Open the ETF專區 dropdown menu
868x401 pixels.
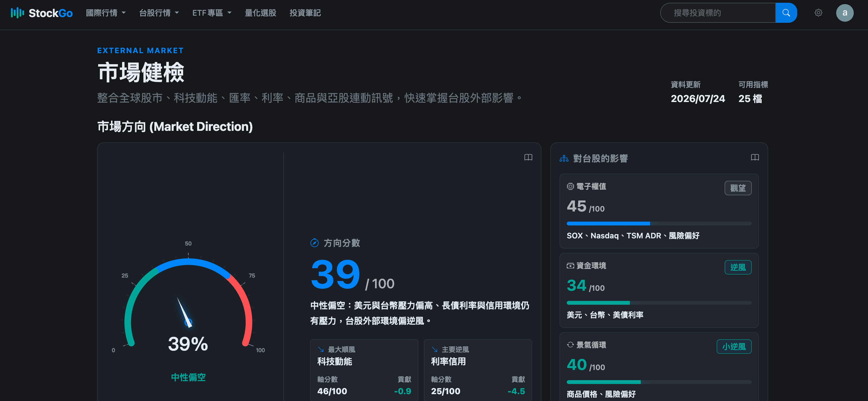[212, 13]
